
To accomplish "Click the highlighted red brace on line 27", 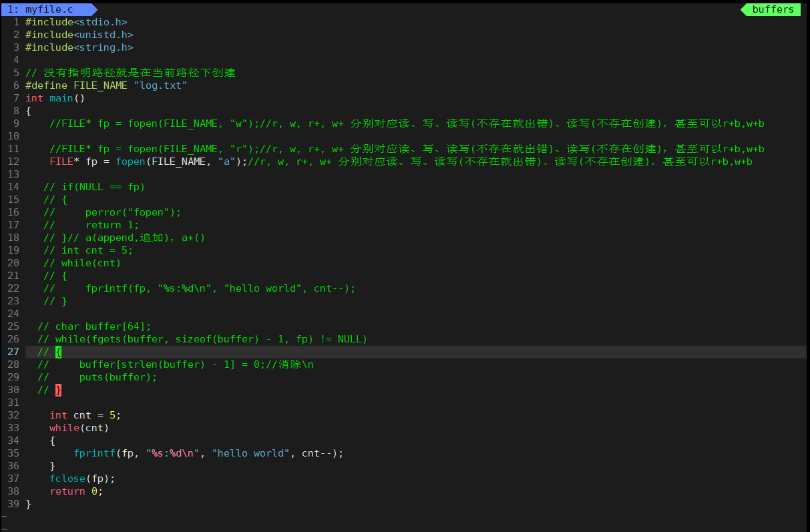I will click(57, 352).
